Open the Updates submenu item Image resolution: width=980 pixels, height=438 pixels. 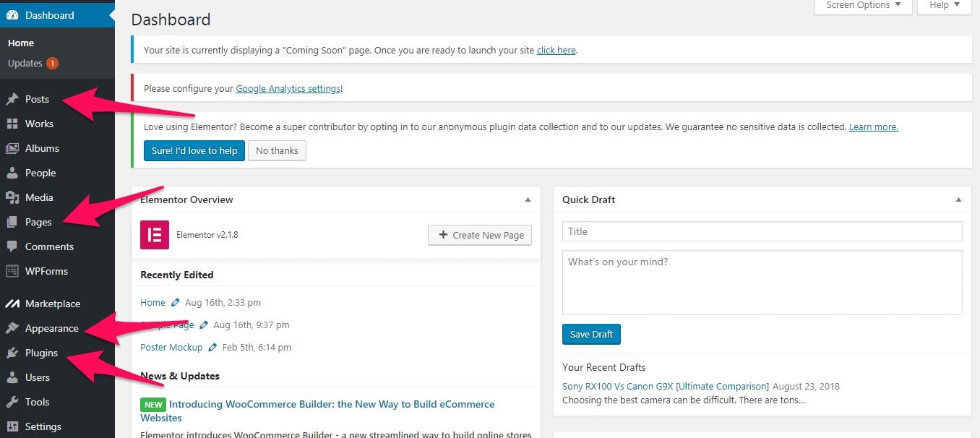coord(25,63)
